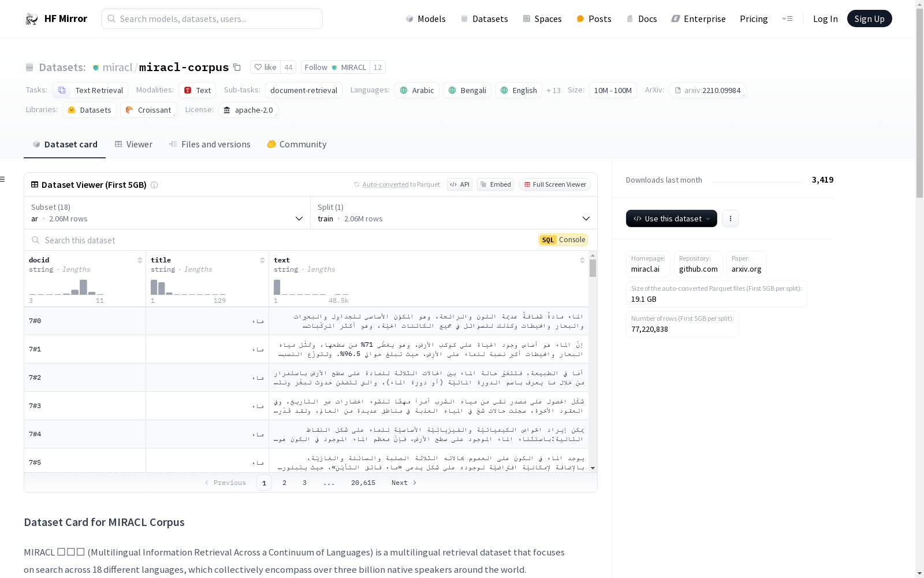Screen dimensions: 924x578
Task: Go to Datasets in navbar
Action: (x=484, y=18)
